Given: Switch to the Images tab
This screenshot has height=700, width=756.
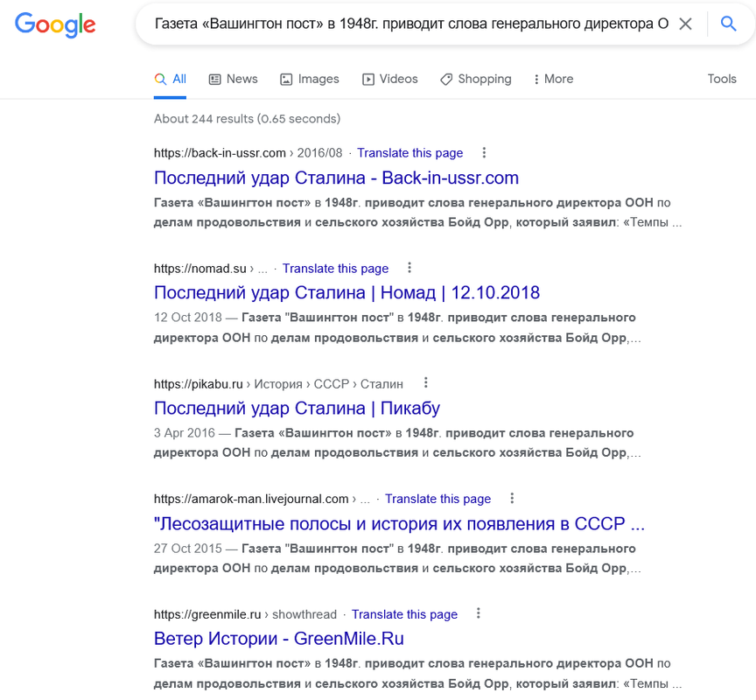Looking at the screenshot, I should coord(310,79).
